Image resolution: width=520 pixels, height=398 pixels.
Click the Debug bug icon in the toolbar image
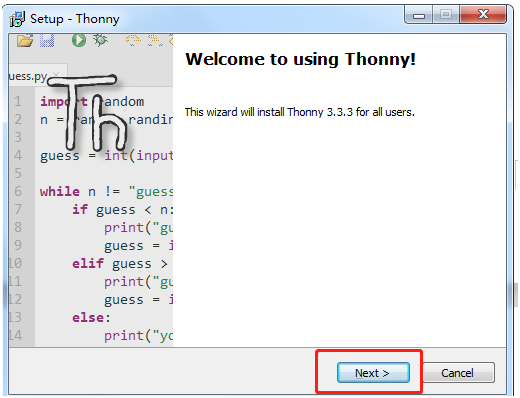point(100,40)
